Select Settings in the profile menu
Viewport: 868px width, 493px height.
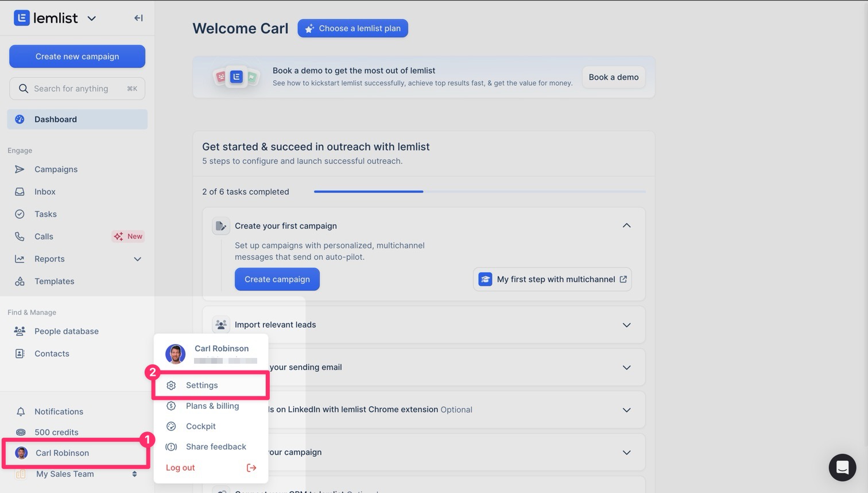[x=202, y=386]
